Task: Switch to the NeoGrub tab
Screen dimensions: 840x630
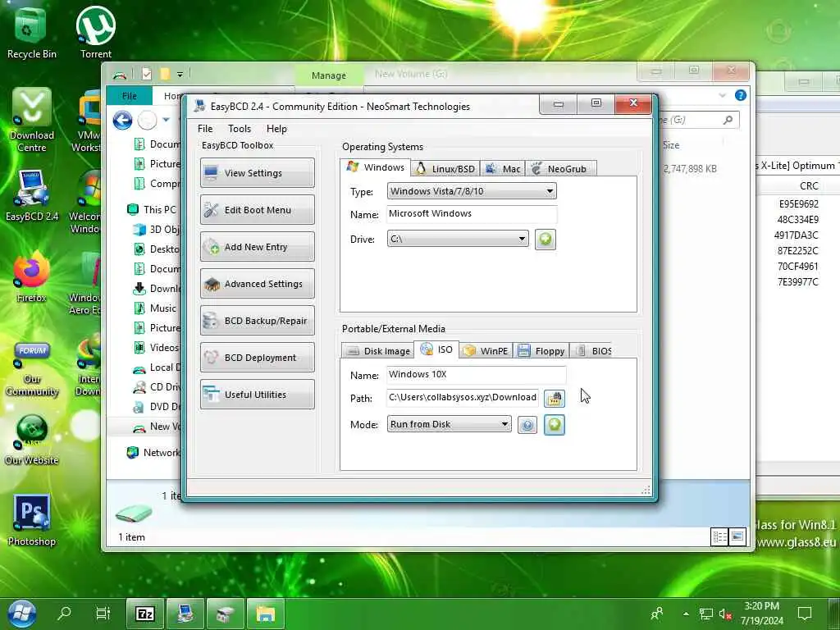Action: click(x=559, y=169)
